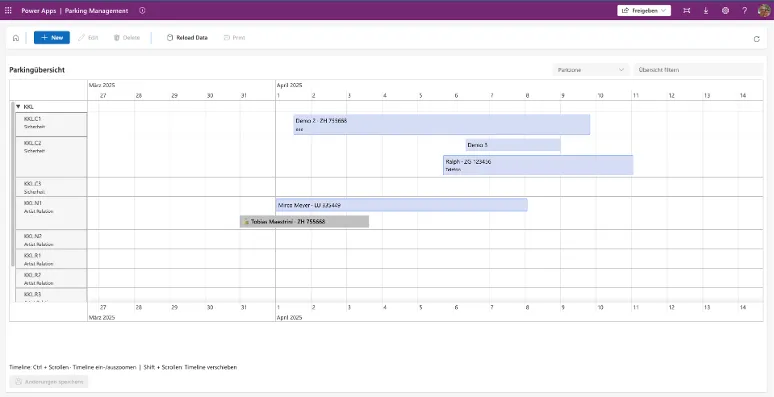Select the Ralph booking bar
Viewport: 774px width, 397px height.
click(x=538, y=165)
